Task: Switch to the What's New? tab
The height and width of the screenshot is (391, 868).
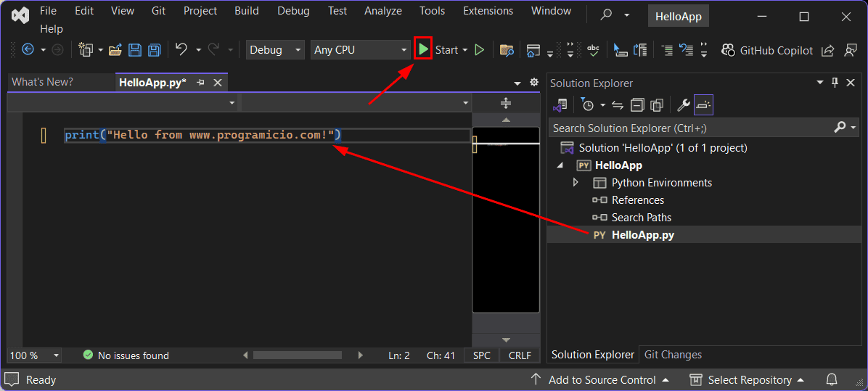Action: [43, 82]
